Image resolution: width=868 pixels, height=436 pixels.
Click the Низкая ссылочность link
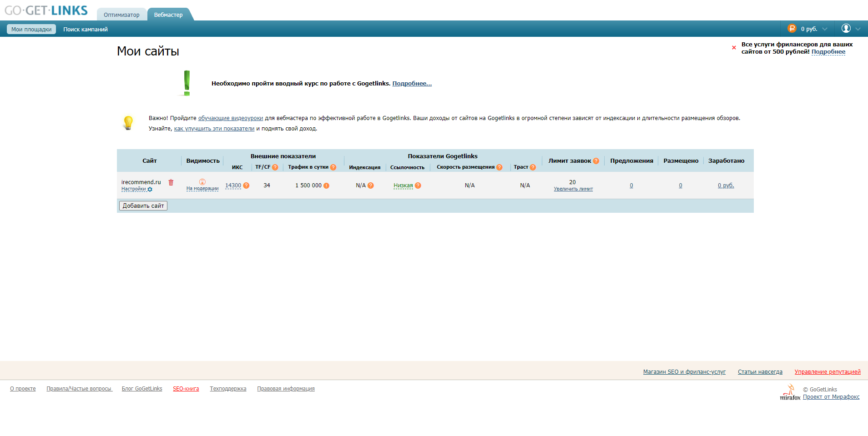pyautogui.click(x=403, y=185)
